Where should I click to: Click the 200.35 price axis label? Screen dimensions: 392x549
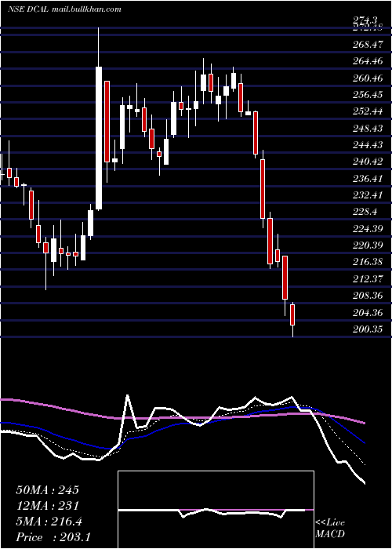coord(367,329)
